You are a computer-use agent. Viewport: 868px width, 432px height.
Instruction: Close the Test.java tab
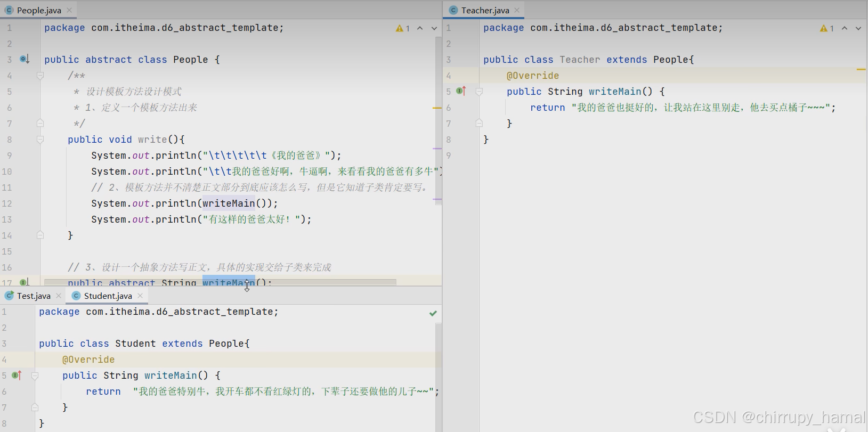tap(59, 296)
